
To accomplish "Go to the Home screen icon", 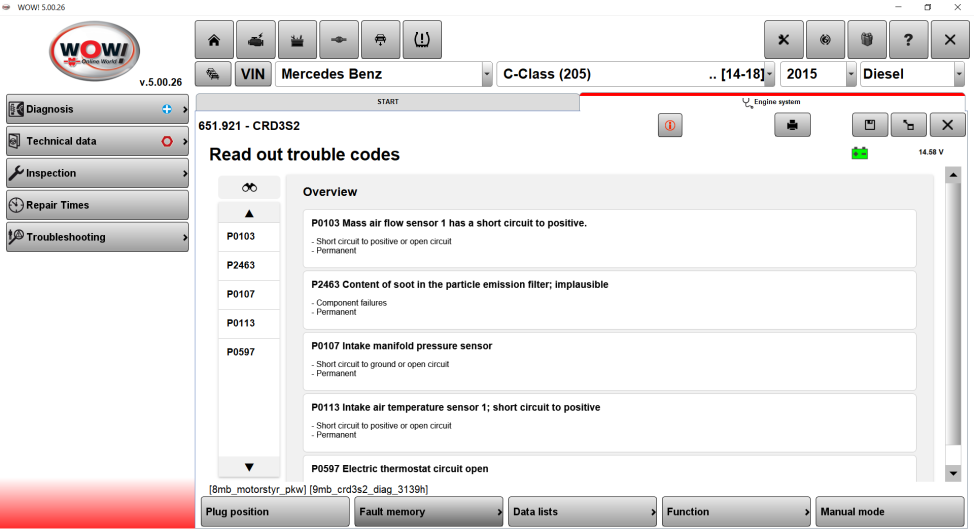I will pyautogui.click(x=214, y=40).
